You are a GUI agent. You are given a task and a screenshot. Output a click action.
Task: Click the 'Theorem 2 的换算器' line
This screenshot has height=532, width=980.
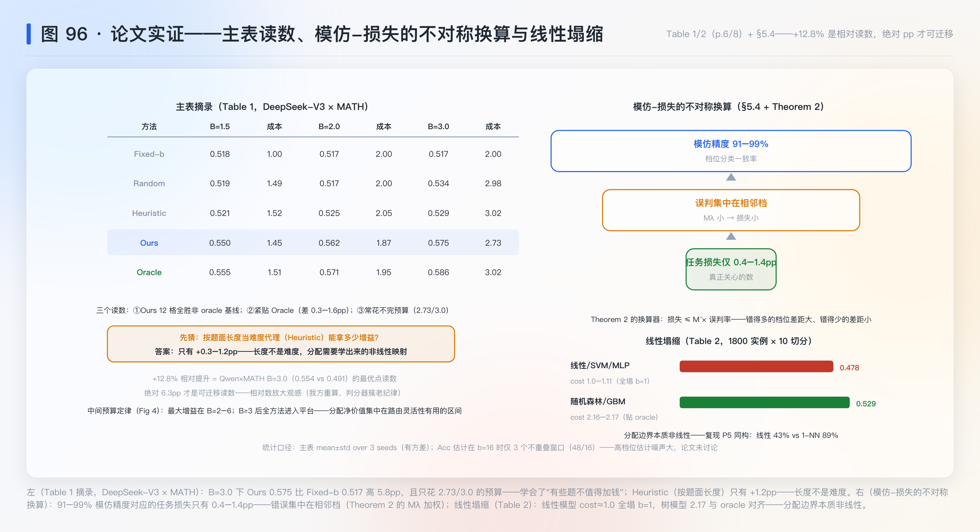(731, 319)
